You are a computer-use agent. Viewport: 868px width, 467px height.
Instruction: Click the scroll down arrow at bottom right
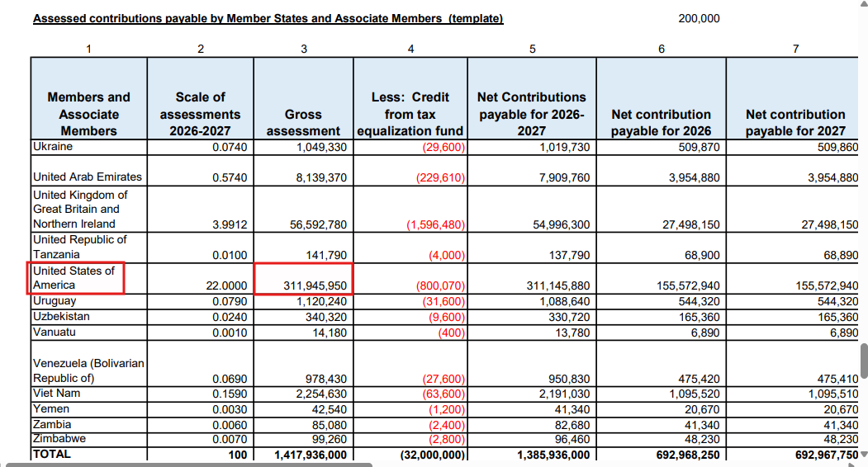(x=864, y=455)
